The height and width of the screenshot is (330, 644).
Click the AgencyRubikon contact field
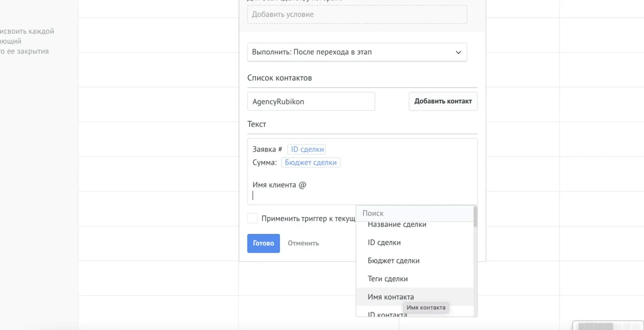pyautogui.click(x=311, y=102)
